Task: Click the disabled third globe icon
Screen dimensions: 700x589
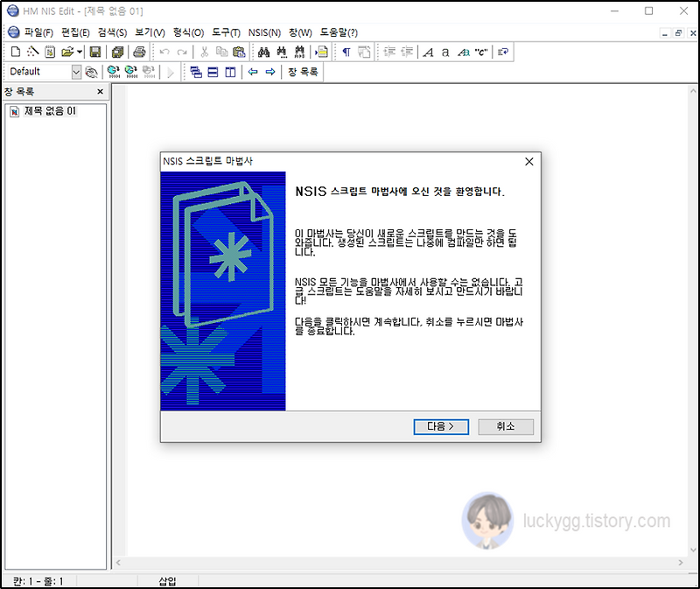Action: [x=148, y=72]
